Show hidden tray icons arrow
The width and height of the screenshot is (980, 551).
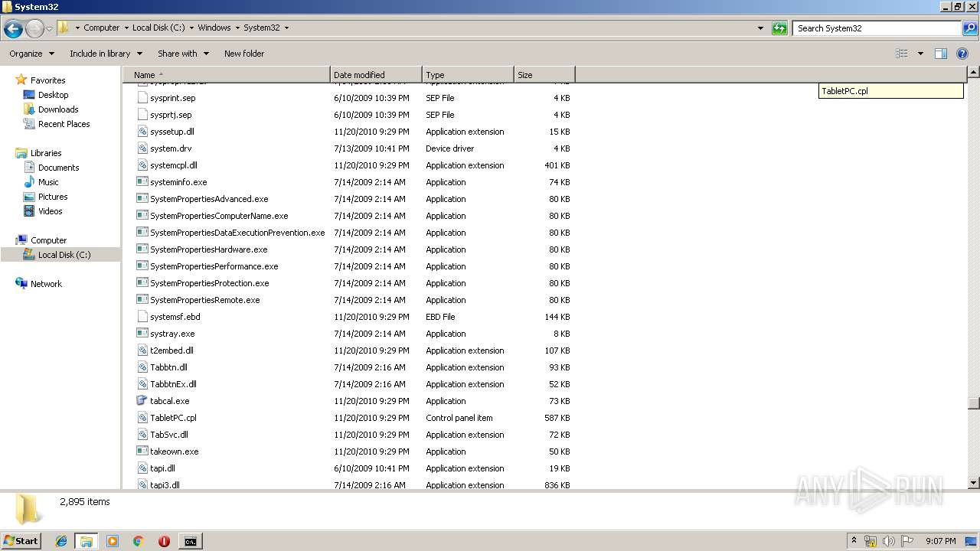[854, 540]
